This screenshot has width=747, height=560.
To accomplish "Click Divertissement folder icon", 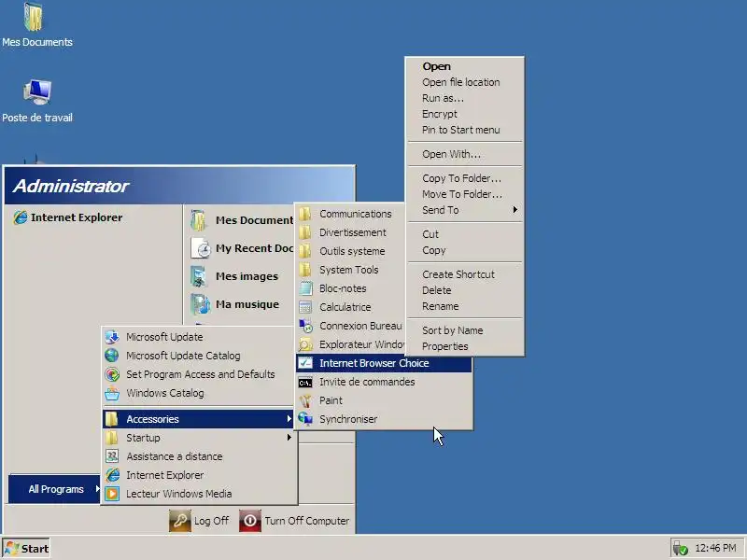I will [305, 232].
